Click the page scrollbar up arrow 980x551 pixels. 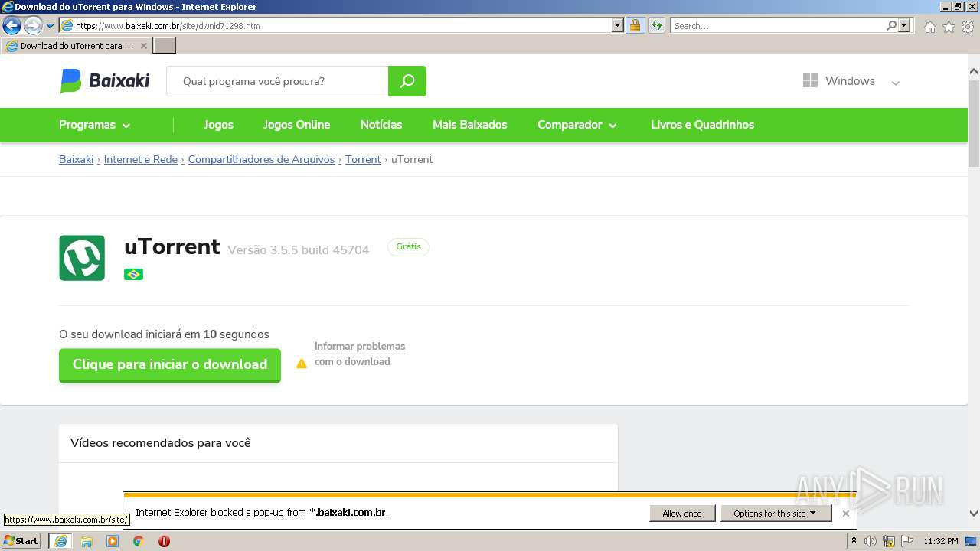point(974,72)
